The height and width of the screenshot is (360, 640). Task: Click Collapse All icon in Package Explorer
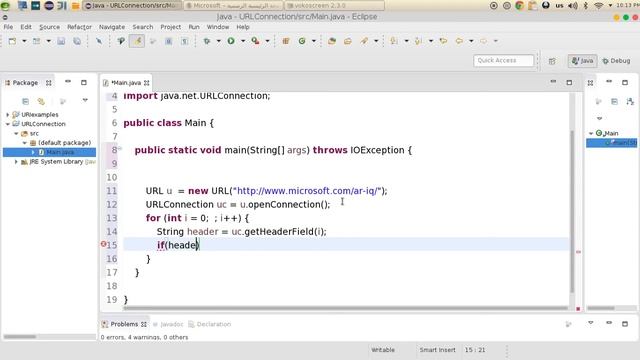coord(25,101)
